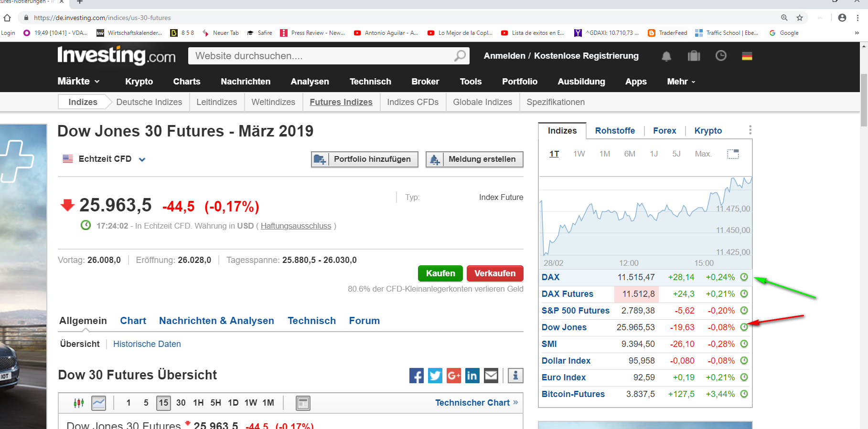Bookmark this page with the star
Screen dimensions: 868x429
coord(800,18)
